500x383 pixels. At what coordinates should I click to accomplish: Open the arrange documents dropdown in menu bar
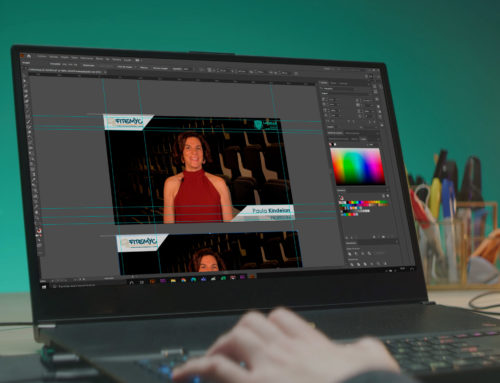pyautogui.click(x=137, y=60)
